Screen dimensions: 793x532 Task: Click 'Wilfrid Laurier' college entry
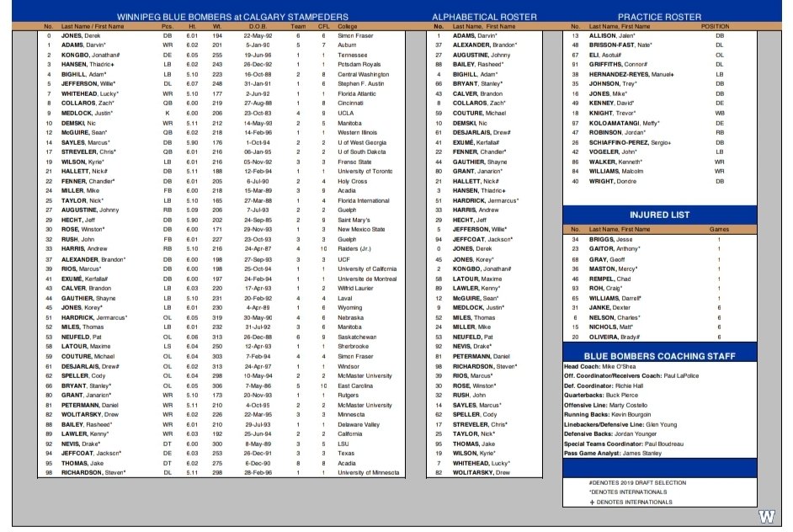click(355, 288)
